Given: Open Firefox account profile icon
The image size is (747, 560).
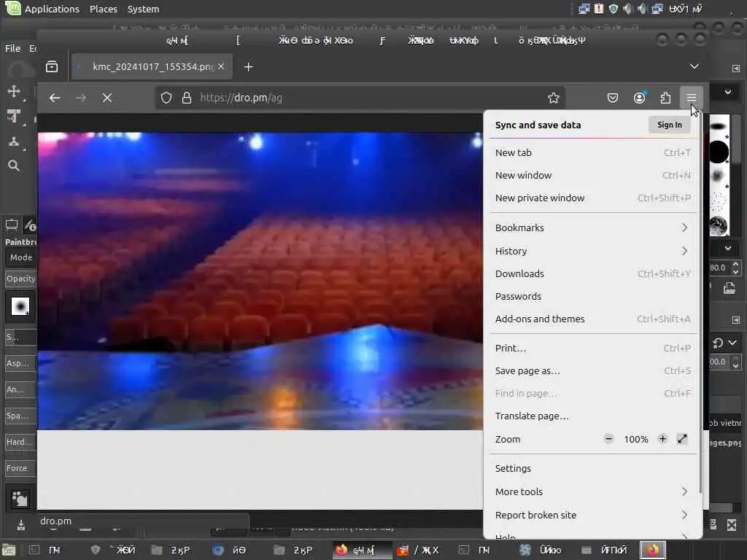Looking at the screenshot, I should pos(639,98).
